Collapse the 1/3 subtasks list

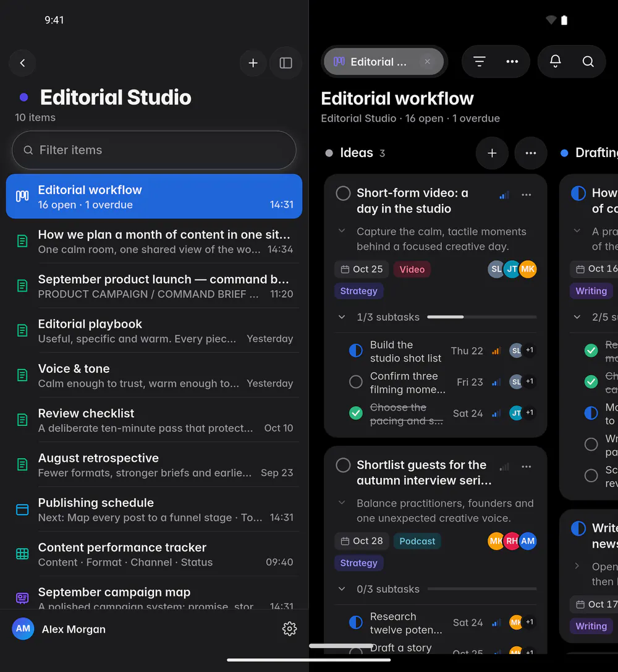[342, 317]
